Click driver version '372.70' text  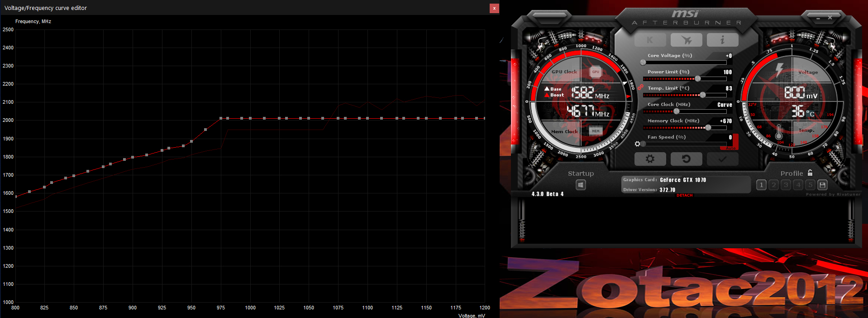pos(667,190)
